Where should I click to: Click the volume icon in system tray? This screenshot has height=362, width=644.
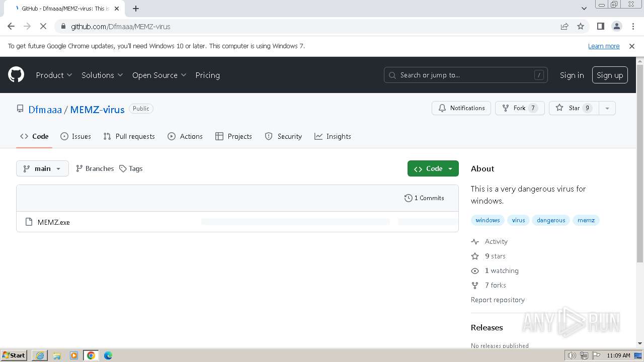572,355
